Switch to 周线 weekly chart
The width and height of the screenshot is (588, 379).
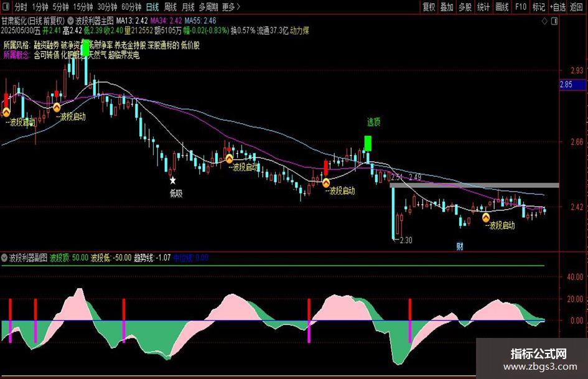[x=170, y=7]
